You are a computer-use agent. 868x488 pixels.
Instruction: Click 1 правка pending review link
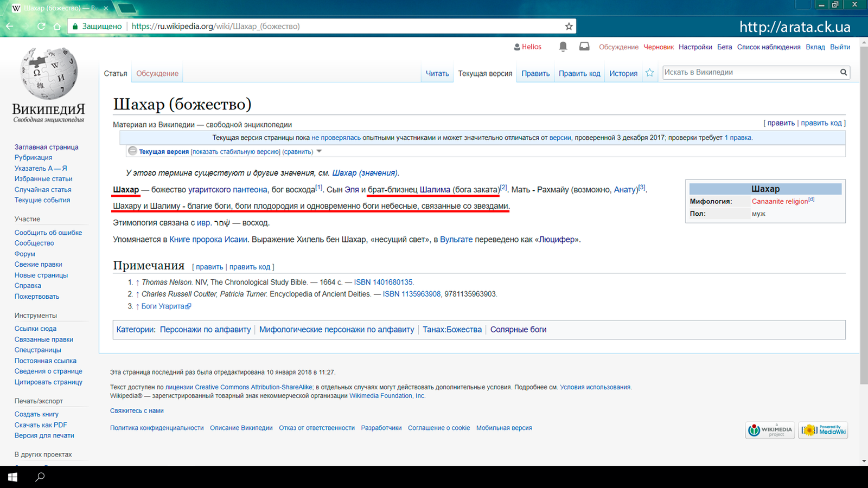[738, 138]
